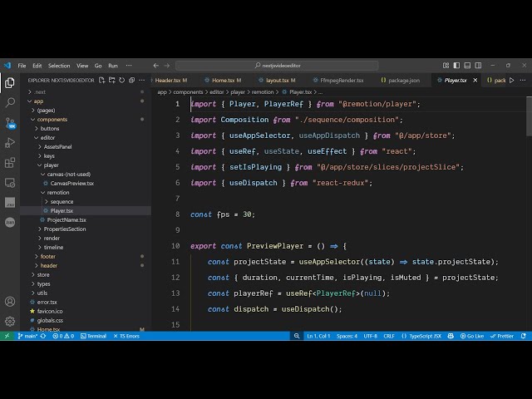
Task: Click Ln 1, Col 1 in status bar
Action: [318, 336]
